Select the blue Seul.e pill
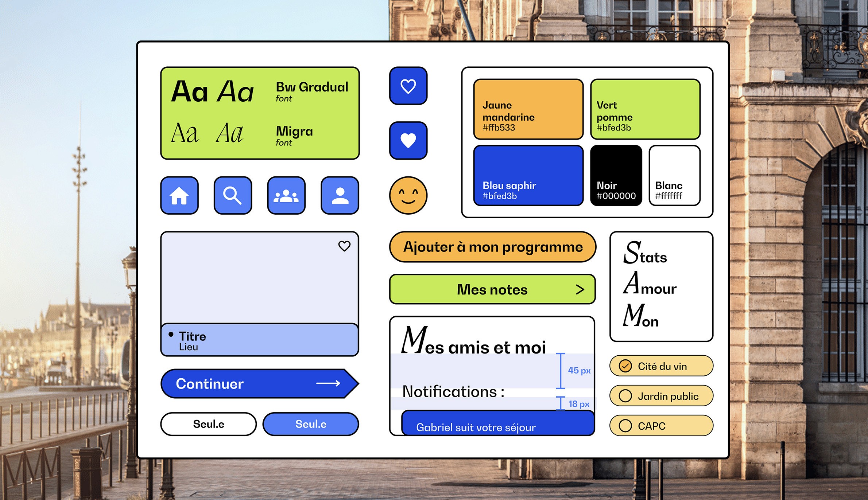Screen dimensions: 868x500 tap(311, 424)
